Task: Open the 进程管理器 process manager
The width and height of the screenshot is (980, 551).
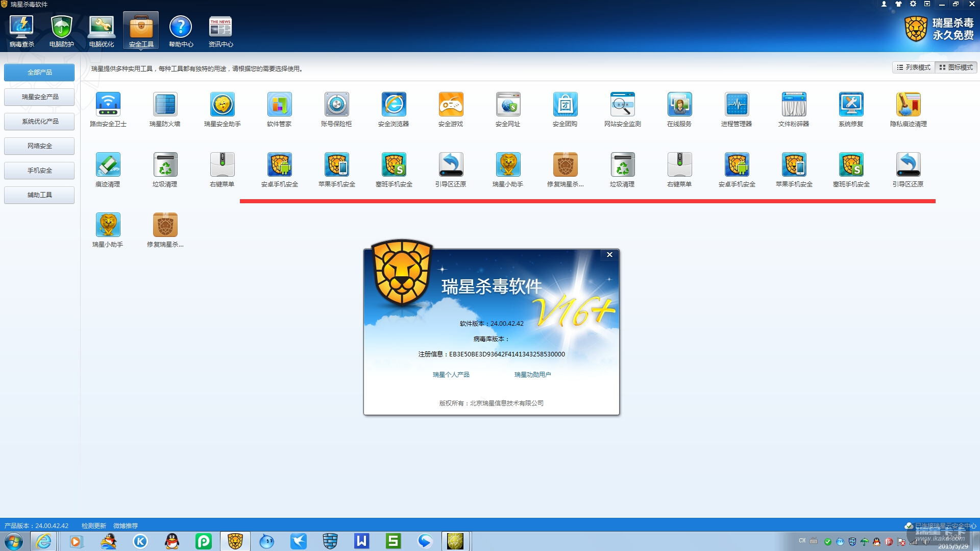Action: click(x=737, y=109)
